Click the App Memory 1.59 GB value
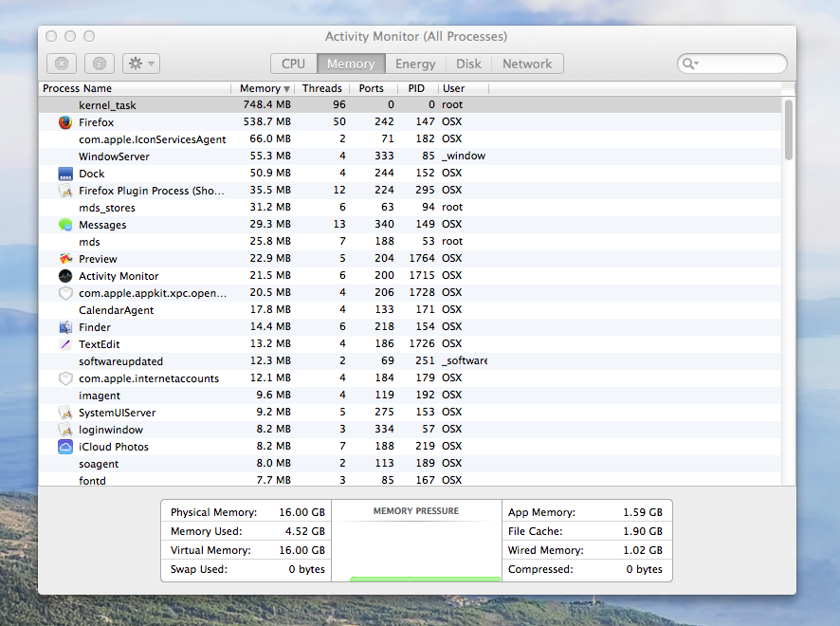 click(643, 512)
